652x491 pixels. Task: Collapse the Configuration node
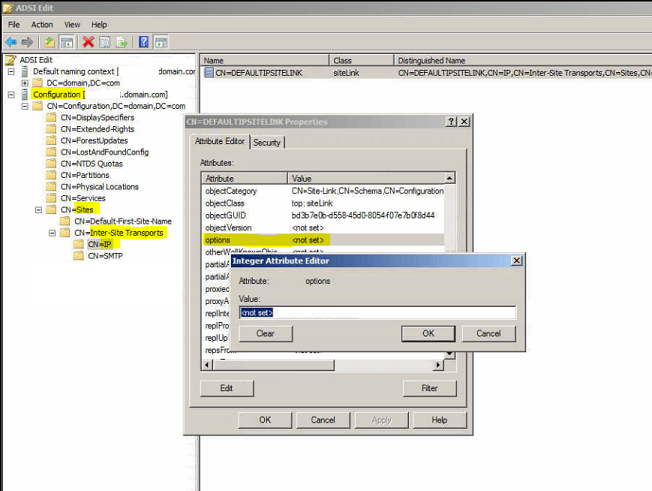coord(11,94)
